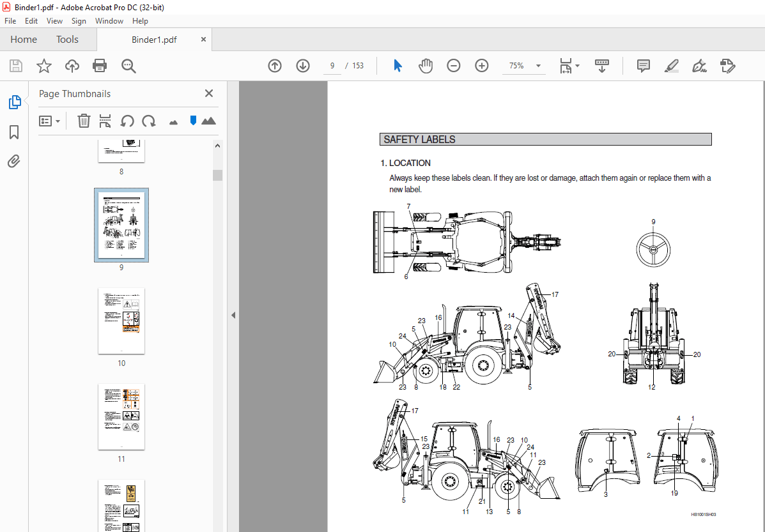Open the Attachments panel
Screen dimensions: 765x532
pyautogui.click(x=14, y=161)
